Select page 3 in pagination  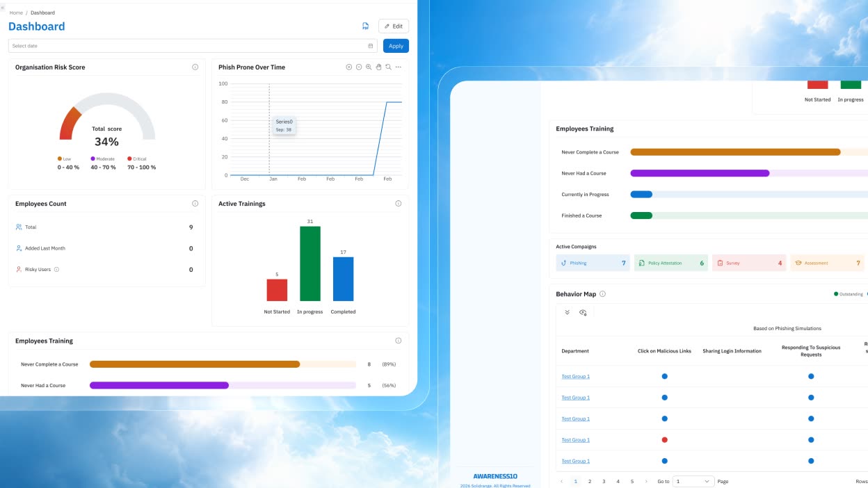pyautogui.click(x=604, y=481)
